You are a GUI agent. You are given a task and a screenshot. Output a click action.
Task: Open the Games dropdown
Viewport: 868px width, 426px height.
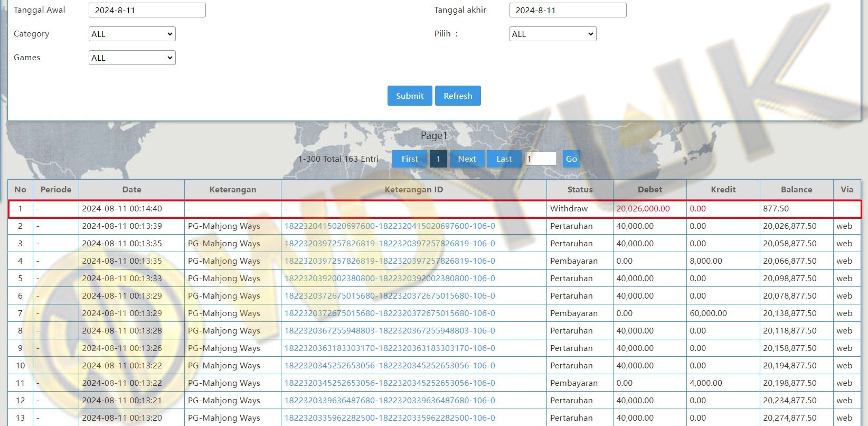pos(132,58)
